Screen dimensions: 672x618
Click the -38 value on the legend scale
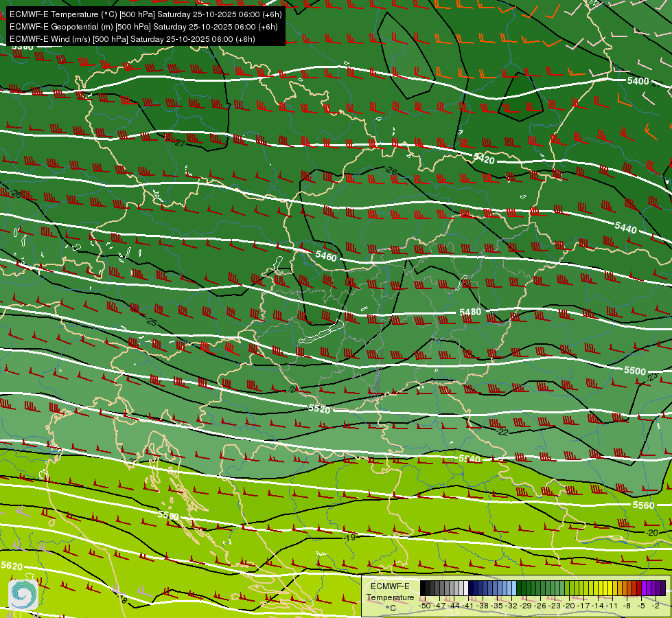[x=483, y=606]
